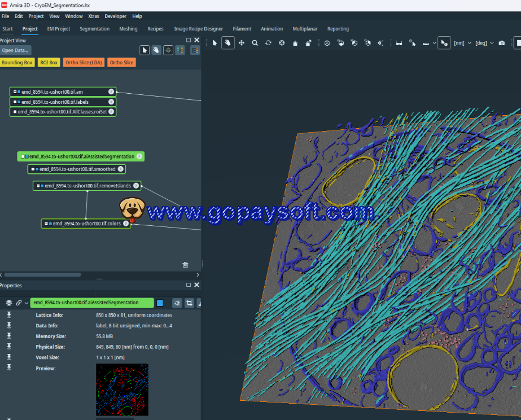Activate the Translate four-arrow tool
Screen dimensions: 521x420
(242, 43)
